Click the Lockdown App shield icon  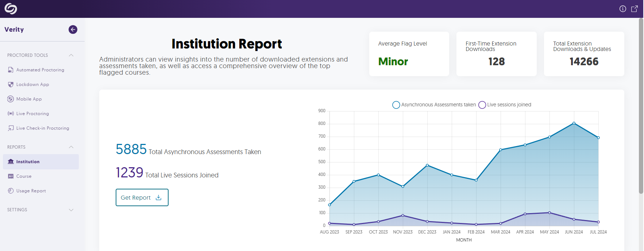[x=11, y=85]
